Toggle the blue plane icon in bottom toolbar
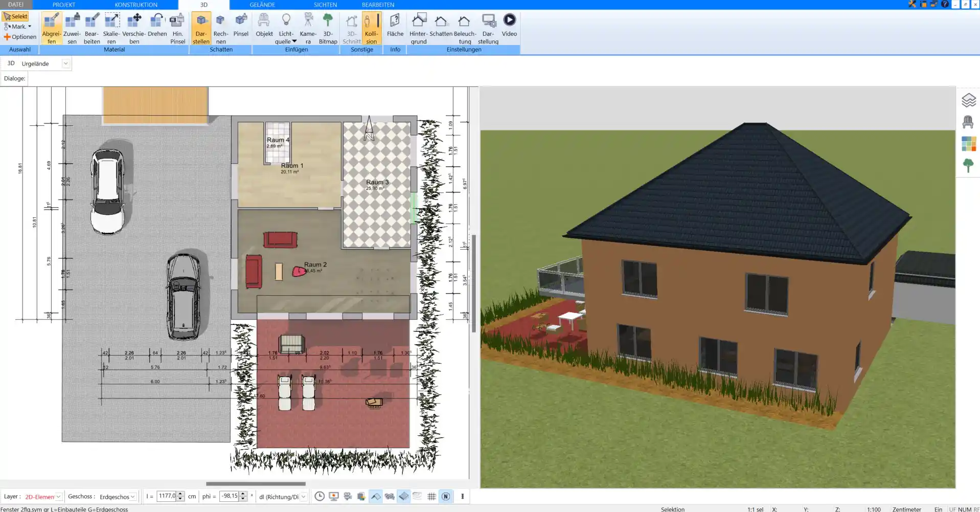Image resolution: width=980 pixels, height=512 pixels. pos(404,496)
